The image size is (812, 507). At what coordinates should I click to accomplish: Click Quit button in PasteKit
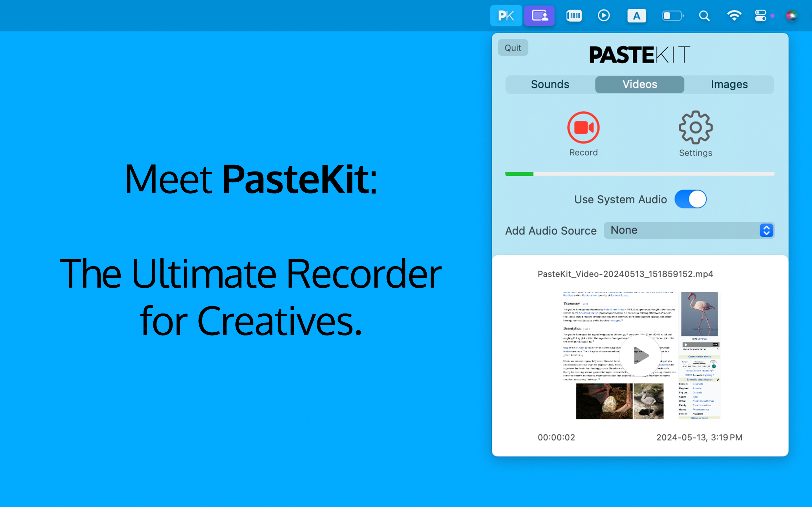click(513, 47)
